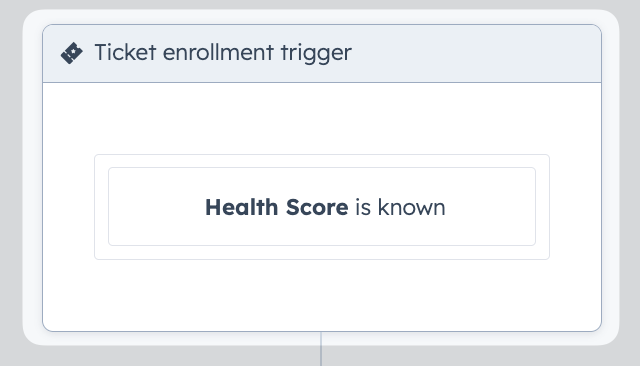640x366 pixels.
Task: Click the word "Health" in the filter
Action: click(242, 207)
